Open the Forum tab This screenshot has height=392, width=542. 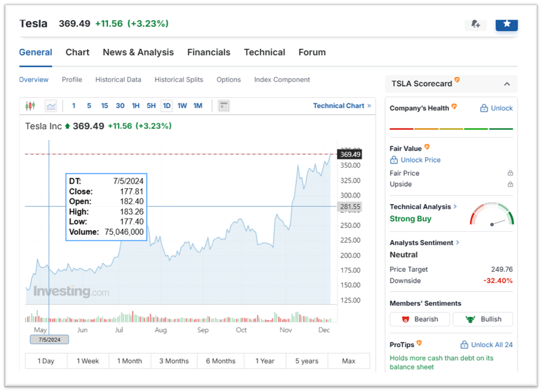(312, 52)
